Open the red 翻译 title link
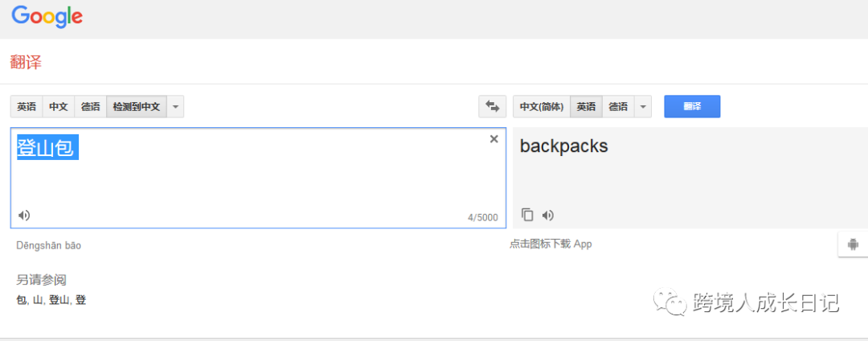 [26, 62]
